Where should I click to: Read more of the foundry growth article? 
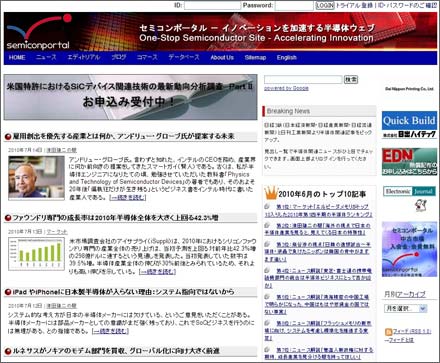[x=157, y=272]
